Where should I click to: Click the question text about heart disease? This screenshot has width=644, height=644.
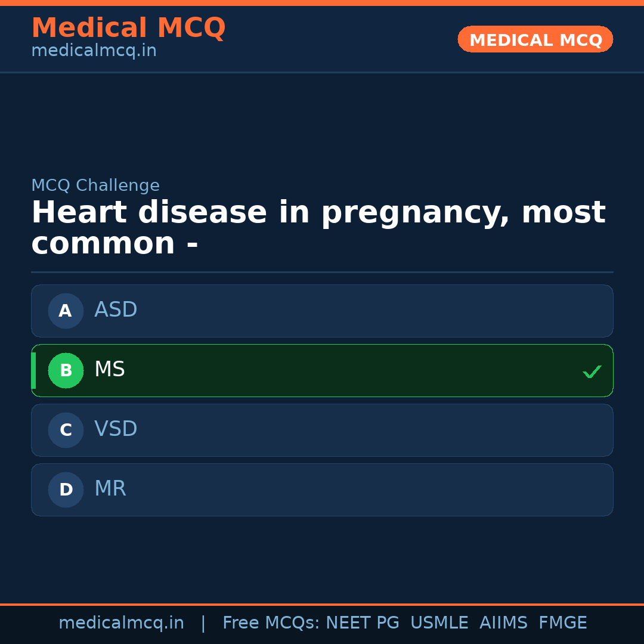pos(318,227)
